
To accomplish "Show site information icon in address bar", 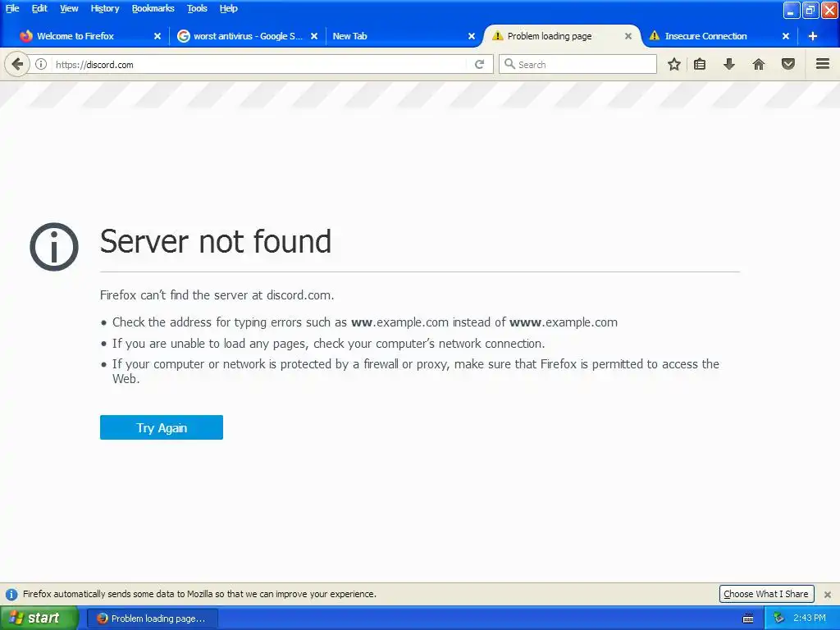I will 41,64.
